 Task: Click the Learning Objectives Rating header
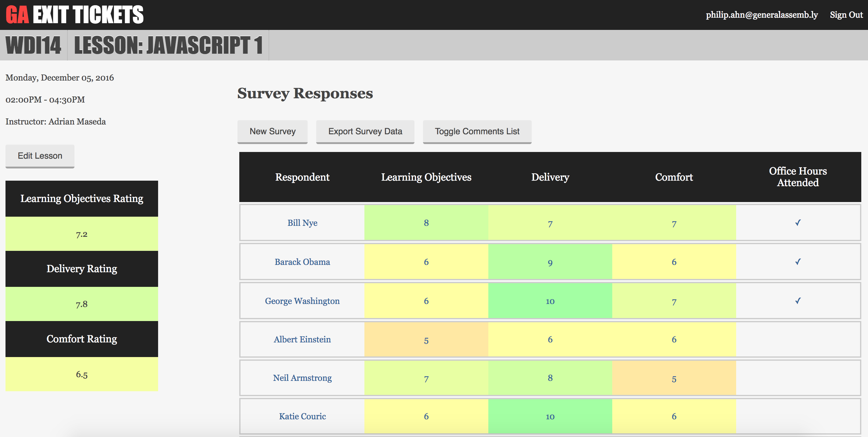81,199
